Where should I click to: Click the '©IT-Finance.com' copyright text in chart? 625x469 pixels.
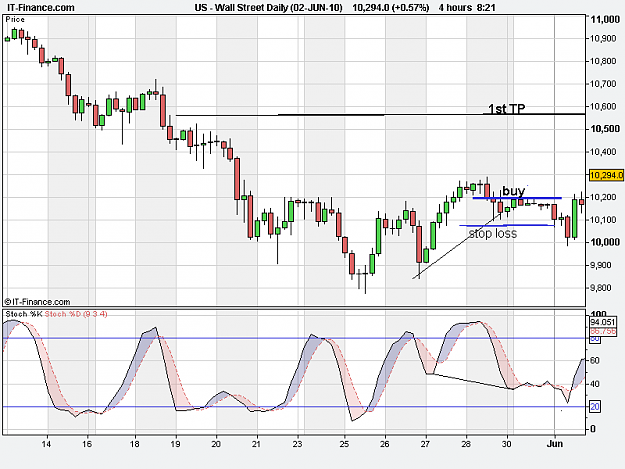[x=37, y=302]
